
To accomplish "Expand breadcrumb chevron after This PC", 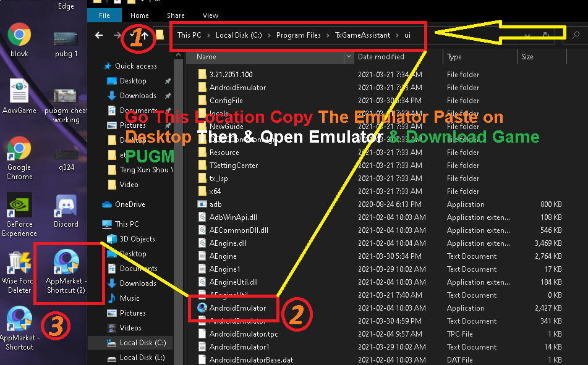I will [x=208, y=35].
